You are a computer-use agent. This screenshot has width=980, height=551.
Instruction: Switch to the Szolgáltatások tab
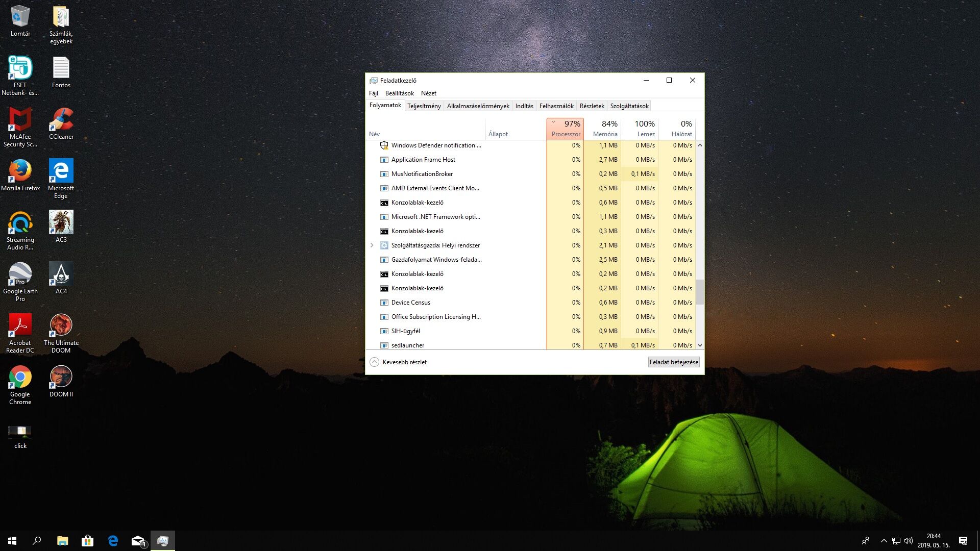tap(629, 106)
